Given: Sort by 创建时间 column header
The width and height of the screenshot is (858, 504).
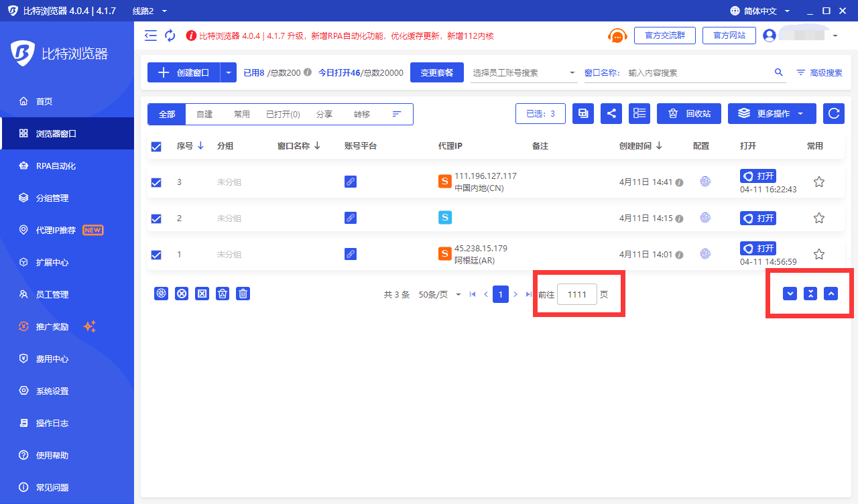Looking at the screenshot, I should tap(641, 145).
